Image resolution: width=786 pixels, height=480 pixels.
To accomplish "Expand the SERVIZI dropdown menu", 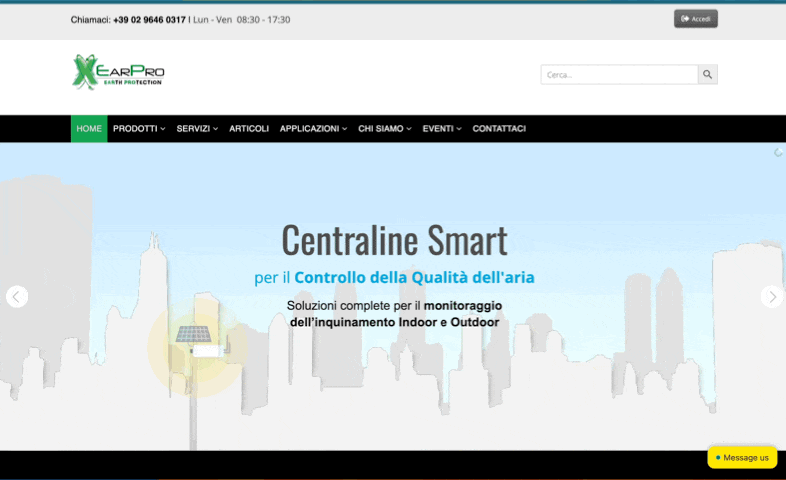I will (197, 129).
